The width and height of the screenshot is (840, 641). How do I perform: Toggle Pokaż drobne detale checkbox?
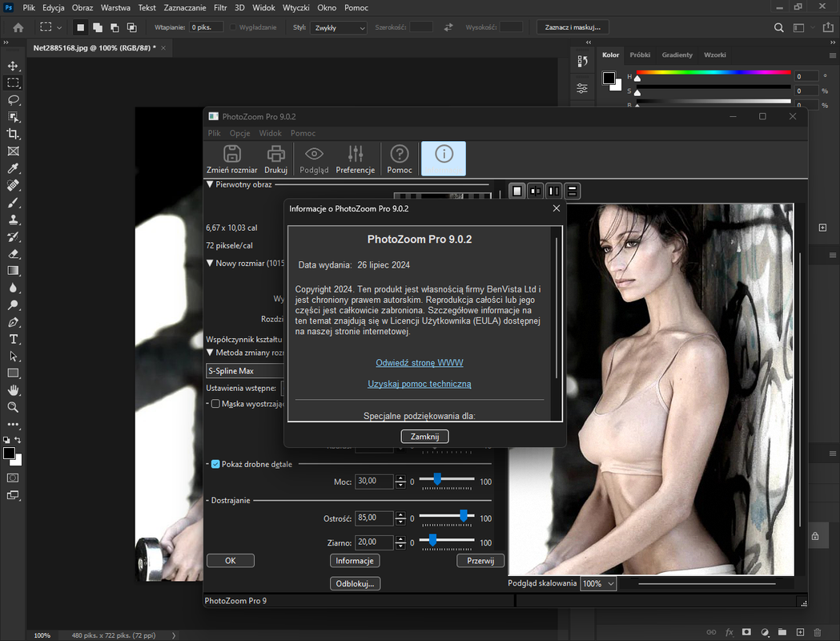point(215,464)
